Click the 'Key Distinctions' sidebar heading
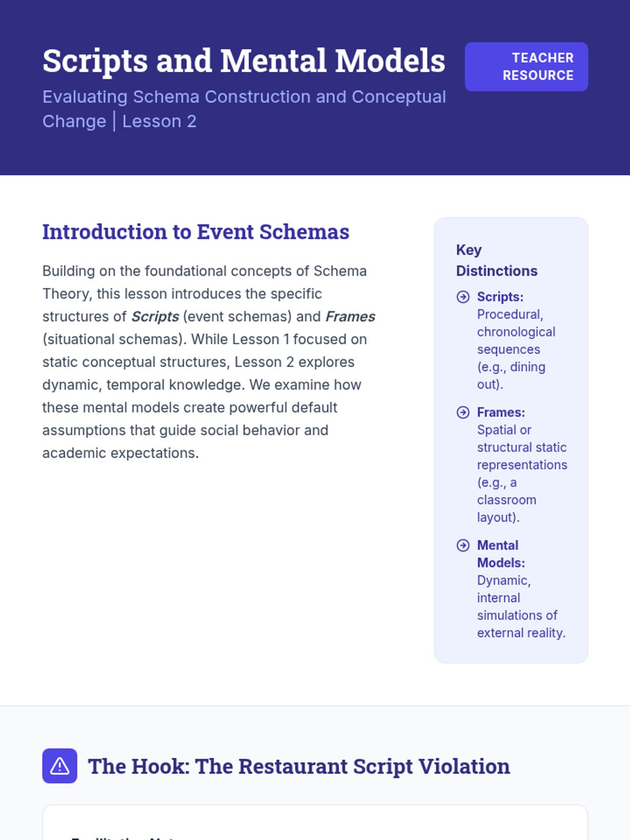Screen dimensions: 630x840 coord(496,260)
